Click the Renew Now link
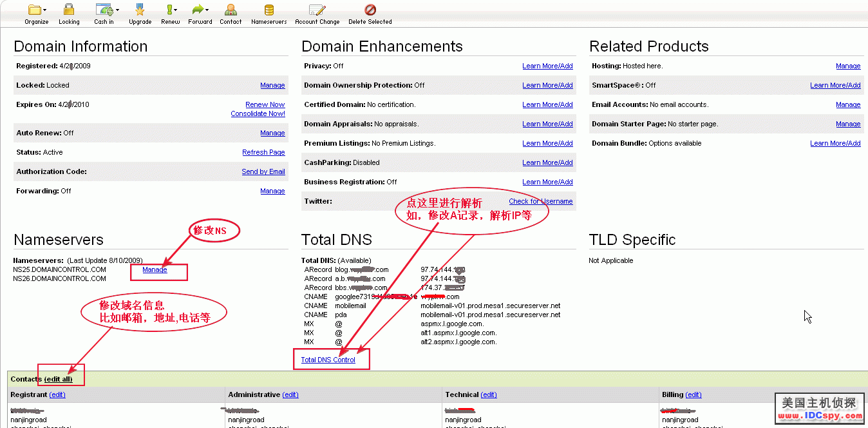The width and height of the screenshot is (868, 428). tap(265, 104)
